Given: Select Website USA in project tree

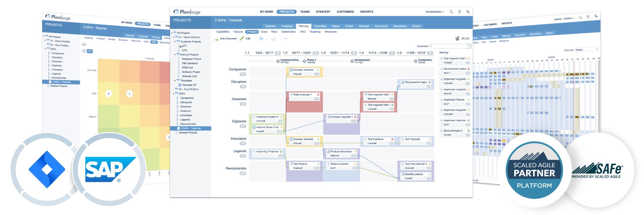Looking at the screenshot, I should click(189, 76).
